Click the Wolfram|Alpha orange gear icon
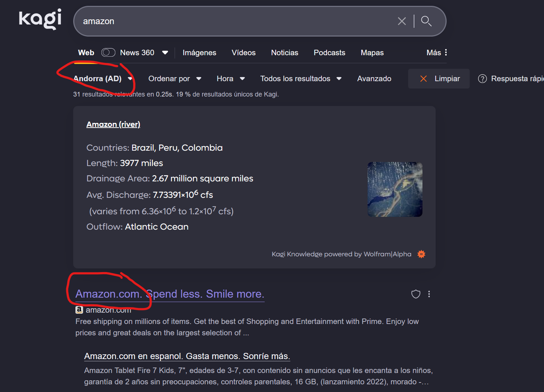The height and width of the screenshot is (392, 544). pos(421,254)
